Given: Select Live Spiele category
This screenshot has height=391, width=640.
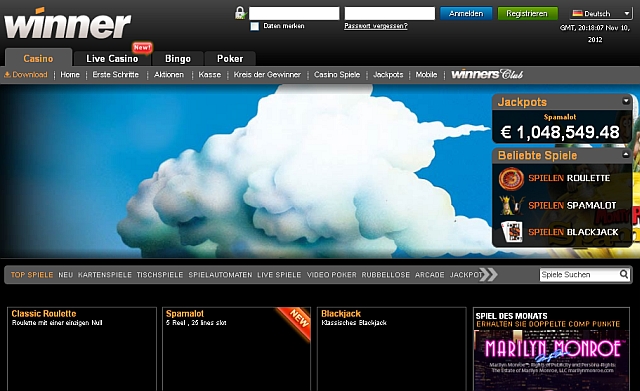Looking at the screenshot, I should click(x=279, y=275).
